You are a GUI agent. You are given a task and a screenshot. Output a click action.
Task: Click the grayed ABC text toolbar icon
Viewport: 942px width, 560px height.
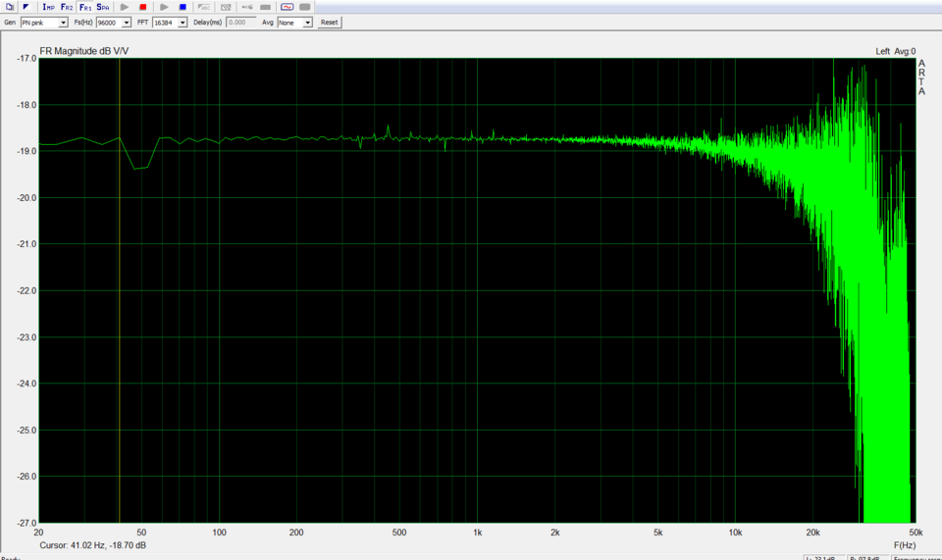204,7
